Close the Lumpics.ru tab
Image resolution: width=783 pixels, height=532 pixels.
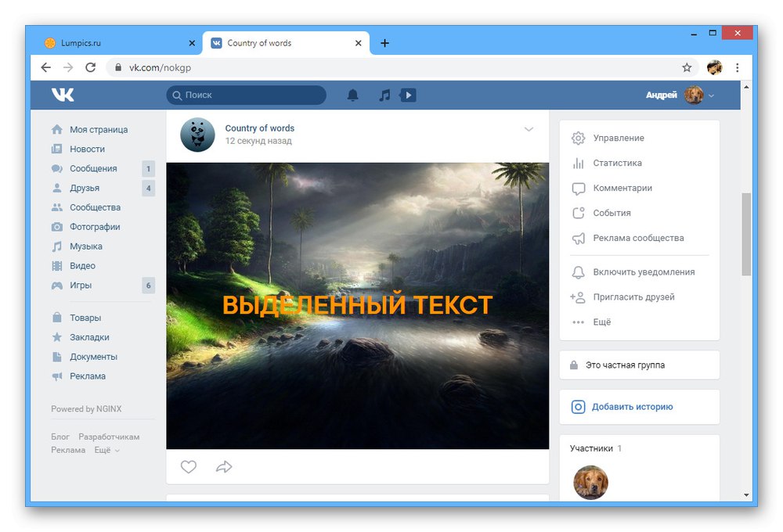click(192, 43)
